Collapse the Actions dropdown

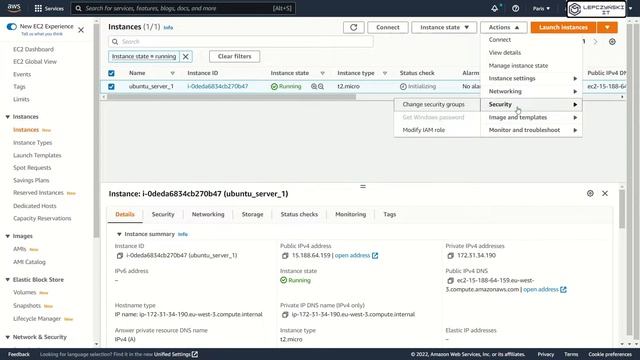(504, 27)
